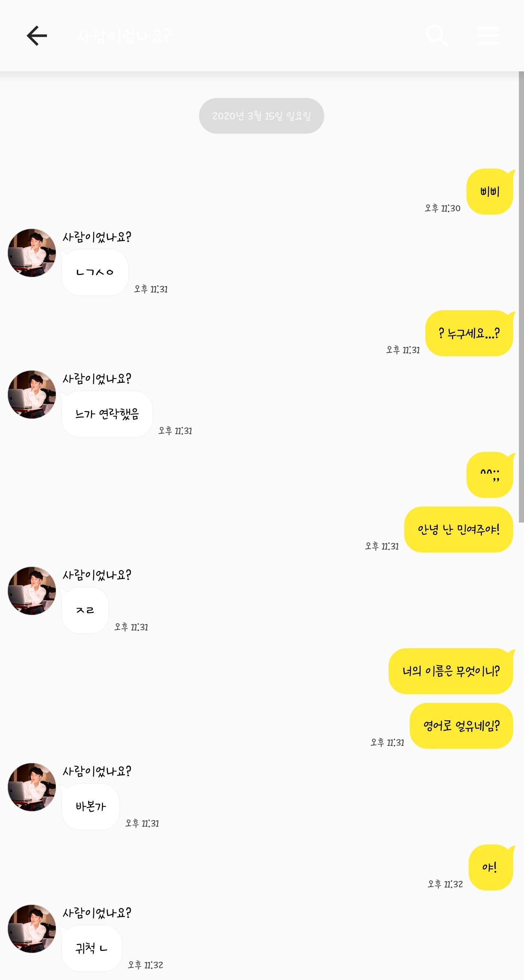Click the chat room title in header
Viewport: 524px width, 980px height.
pos(124,36)
